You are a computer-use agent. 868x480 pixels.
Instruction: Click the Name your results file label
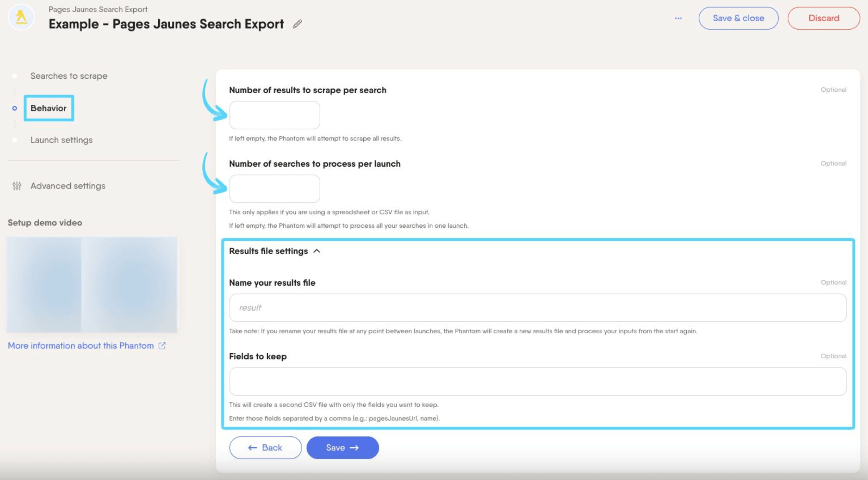(x=272, y=283)
